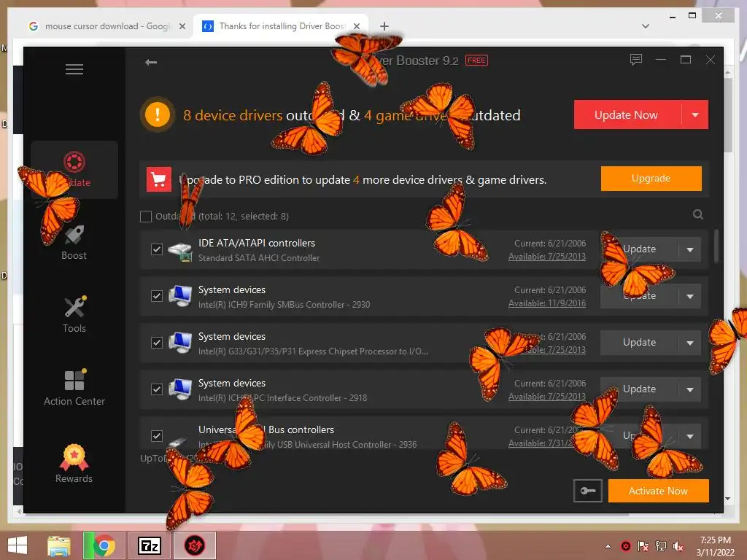Click Update for the Express Chipset Processor
This screenshot has height=560, width=747.
click(x=639, y=343)
